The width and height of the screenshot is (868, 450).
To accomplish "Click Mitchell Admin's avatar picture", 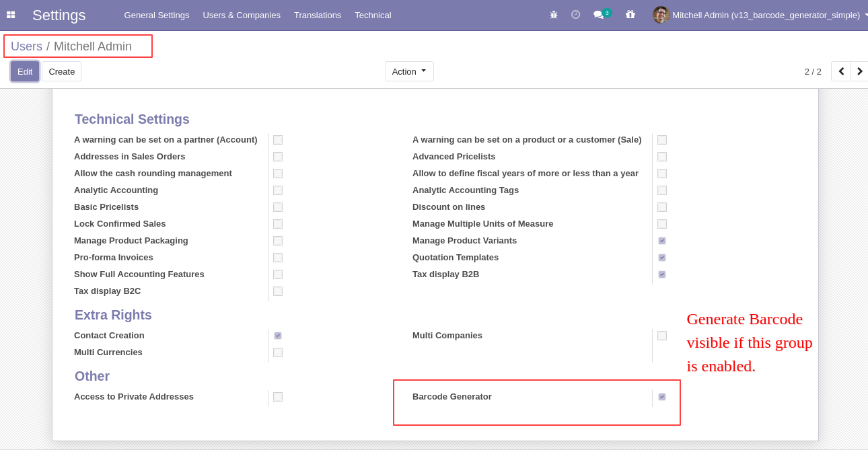I will [x=661, y=15].
